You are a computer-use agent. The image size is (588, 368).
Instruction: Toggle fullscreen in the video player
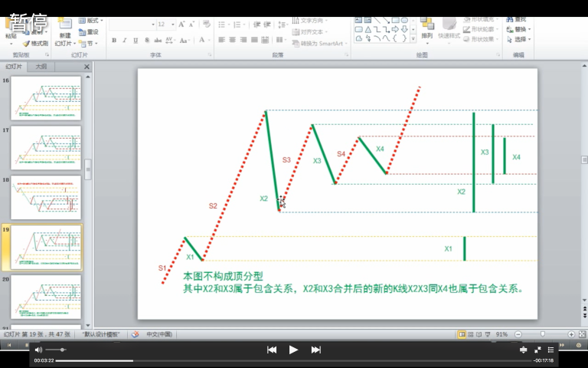point(537,350)
